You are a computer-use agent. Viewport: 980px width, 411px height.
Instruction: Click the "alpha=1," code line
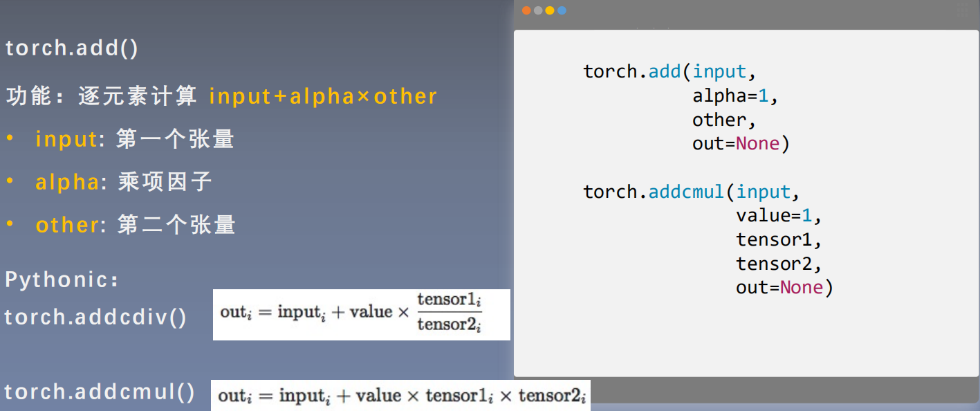736,96
